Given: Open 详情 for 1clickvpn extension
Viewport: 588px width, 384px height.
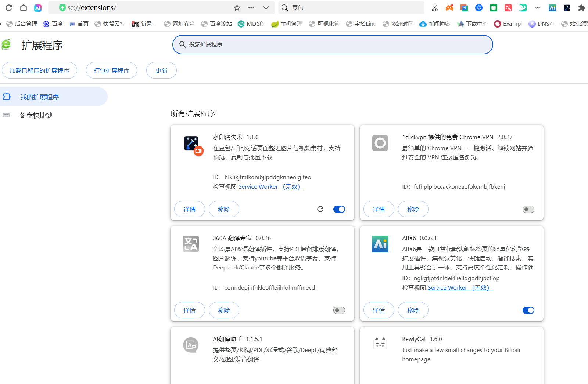Looking at the screenshot, I should pos(379,209).
